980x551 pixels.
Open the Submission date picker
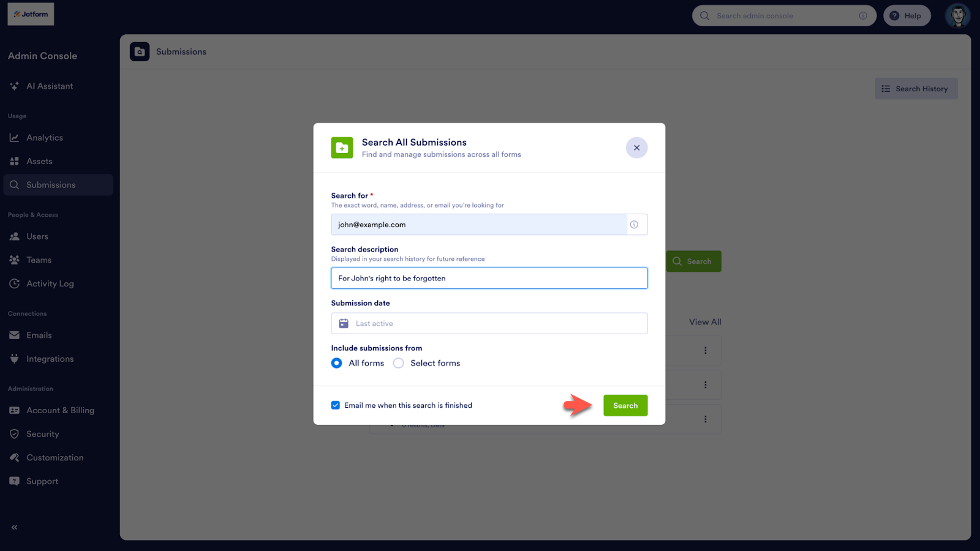(489, 323)
